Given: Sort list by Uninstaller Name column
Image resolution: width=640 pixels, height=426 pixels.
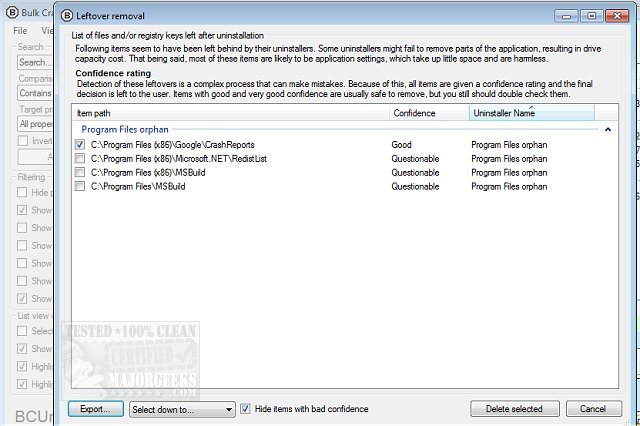Looking at the screenshot, I should tap(530, 114).
